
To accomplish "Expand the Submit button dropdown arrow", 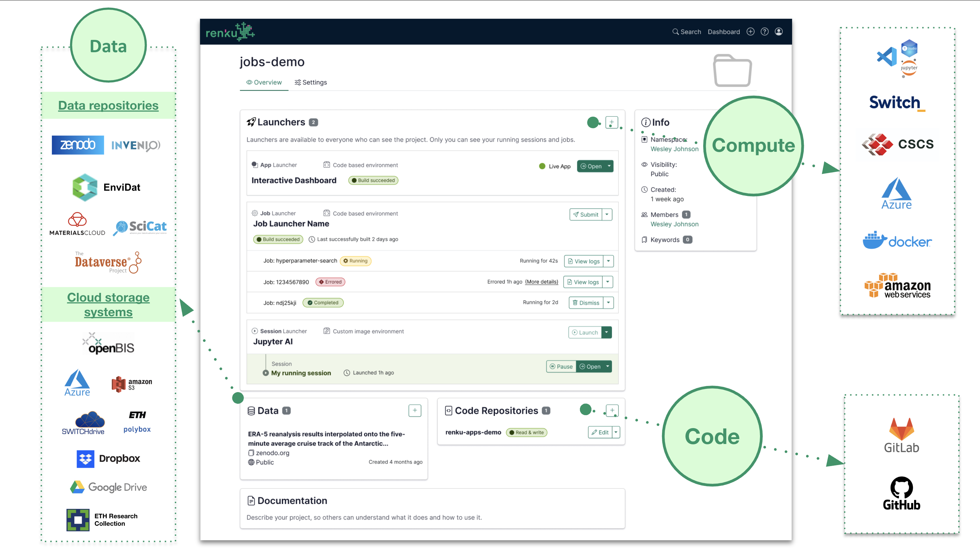I will coord(607,214).
